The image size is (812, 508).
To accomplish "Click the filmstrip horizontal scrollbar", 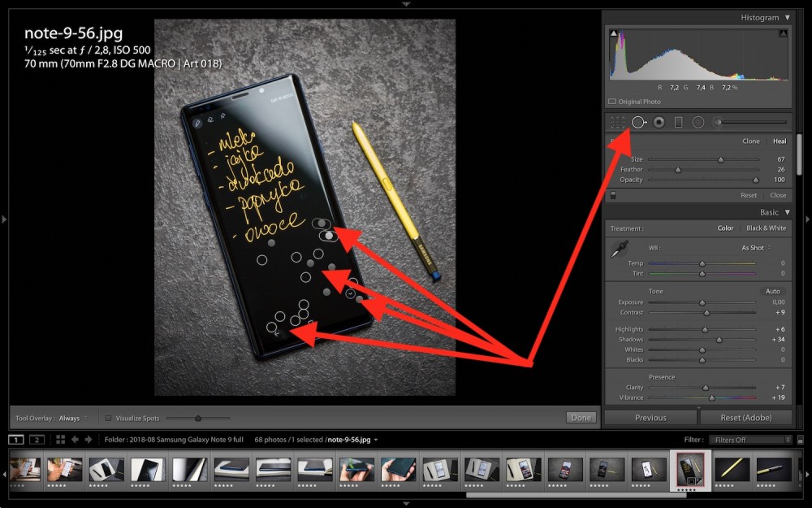I will click(577, 495).
